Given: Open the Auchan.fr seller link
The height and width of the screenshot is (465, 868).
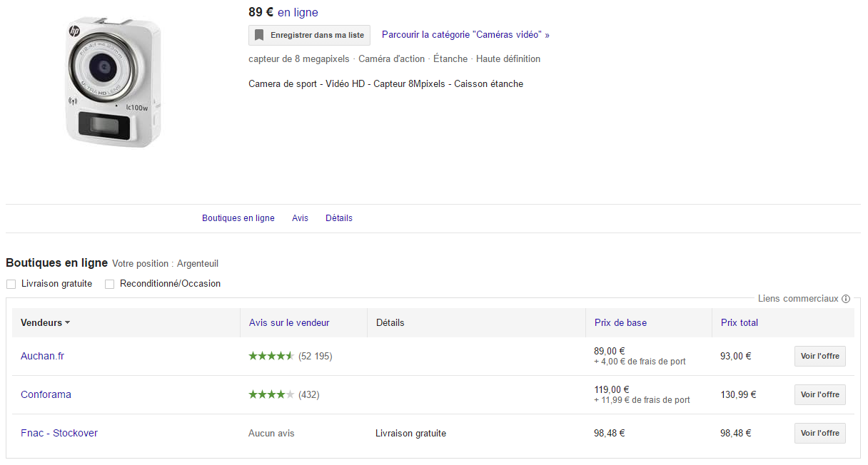Looking at the screenshot, I should [x=42, y=356].
